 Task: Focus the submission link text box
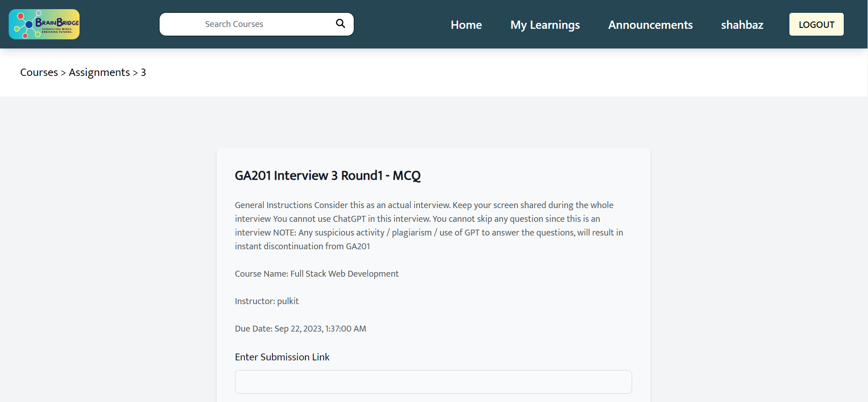pyautogui.click(x=433, y=382)
